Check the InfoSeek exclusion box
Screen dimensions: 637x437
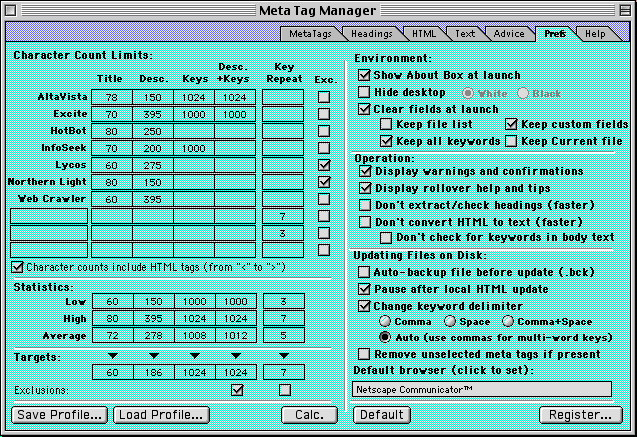click(x=324, y=148)
